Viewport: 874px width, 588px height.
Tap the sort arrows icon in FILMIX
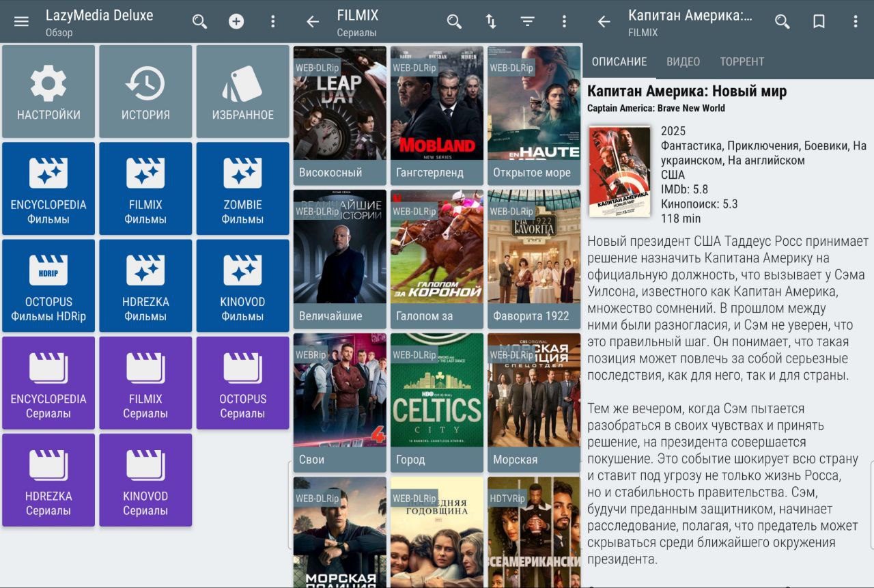491,21
